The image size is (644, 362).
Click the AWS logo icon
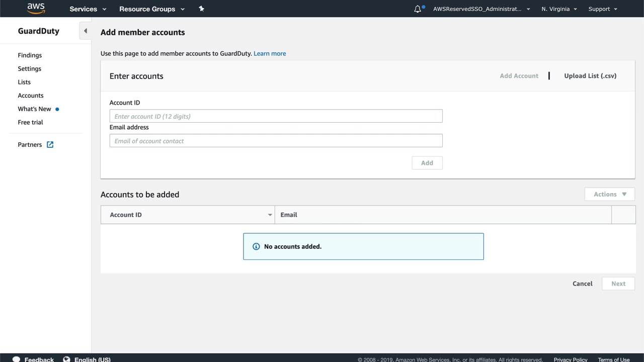click(x=36, y=9)
